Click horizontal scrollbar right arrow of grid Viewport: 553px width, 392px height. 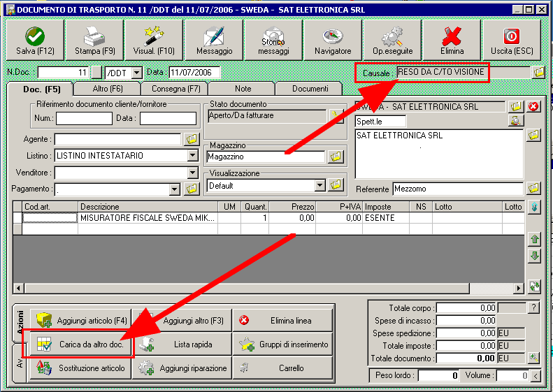(518, 289)
